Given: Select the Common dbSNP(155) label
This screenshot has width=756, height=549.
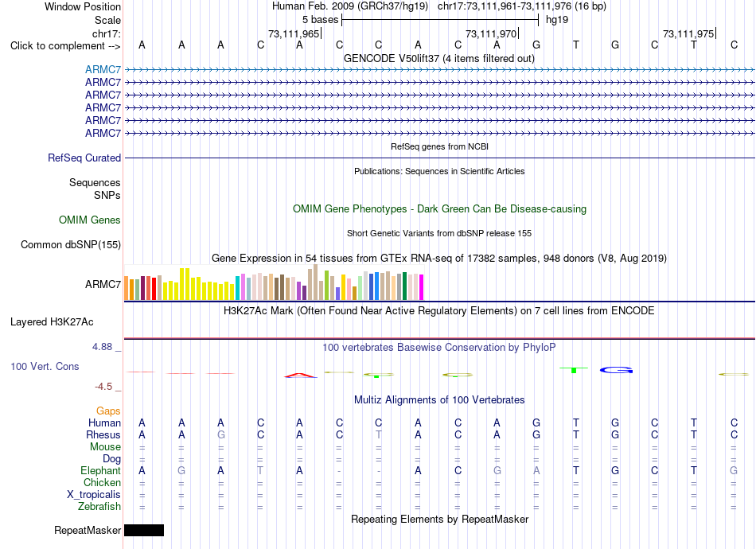Looking at the screenshot, I should click(71, 245).
